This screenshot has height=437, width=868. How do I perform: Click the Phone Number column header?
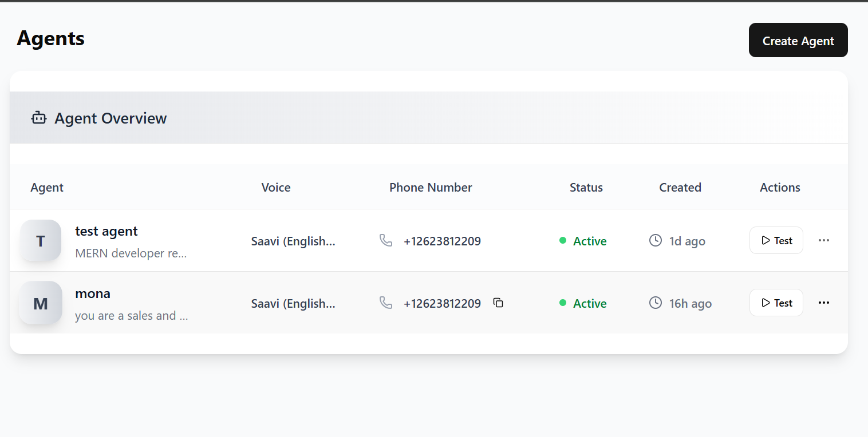431,188
